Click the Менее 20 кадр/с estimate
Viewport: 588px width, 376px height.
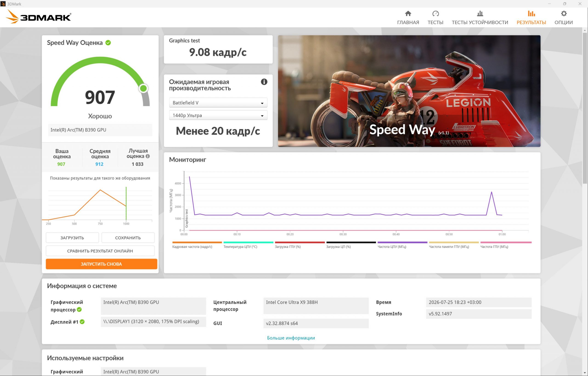click(218, 131)
